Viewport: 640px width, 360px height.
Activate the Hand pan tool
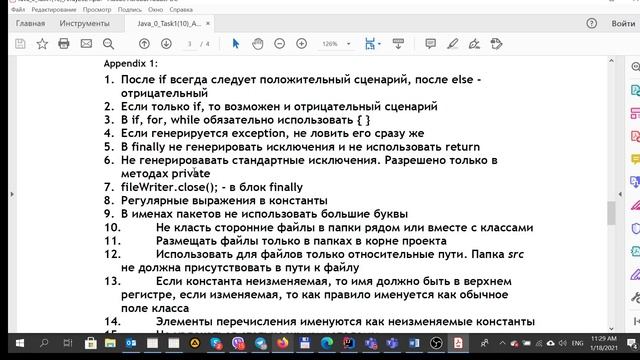click(258, 44)
